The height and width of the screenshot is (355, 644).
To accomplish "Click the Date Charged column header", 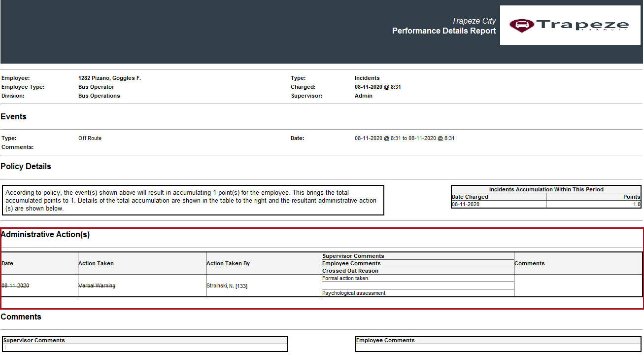I will click(469, 196).
